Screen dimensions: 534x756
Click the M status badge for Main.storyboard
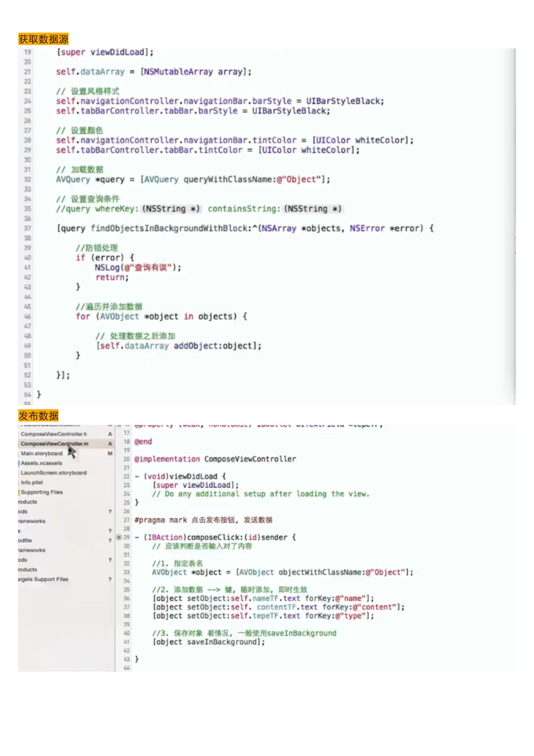coord(110,453)
